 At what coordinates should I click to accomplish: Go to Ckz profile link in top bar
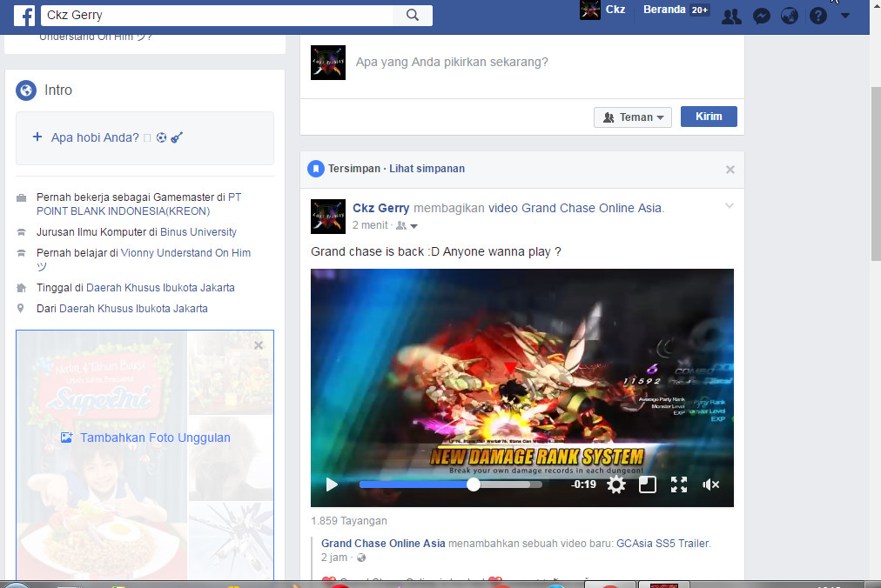pyautogui.click(x=615, y=10)
